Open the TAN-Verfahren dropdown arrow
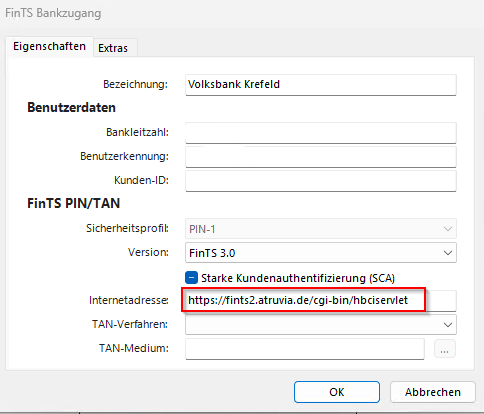484x414 pixels. coord(448,324)
